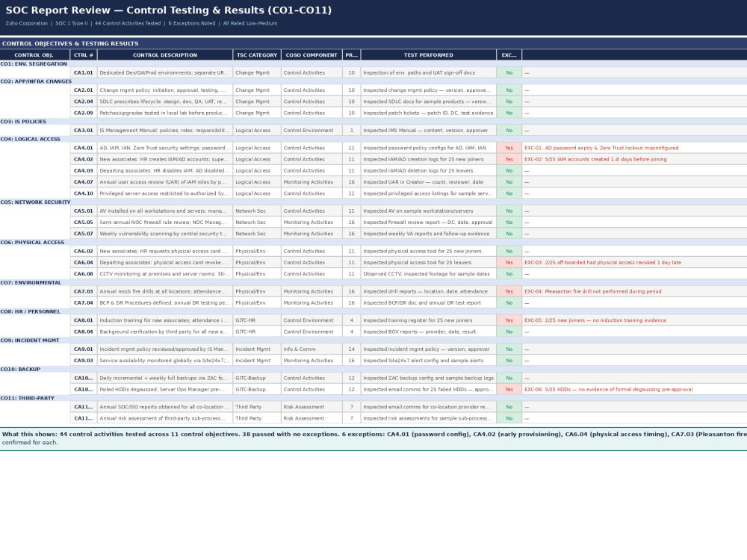Image resolution: width=747 pixels, height=560 pixels.
Task: Click control number CA8.01
Action: tap(84, 320)
